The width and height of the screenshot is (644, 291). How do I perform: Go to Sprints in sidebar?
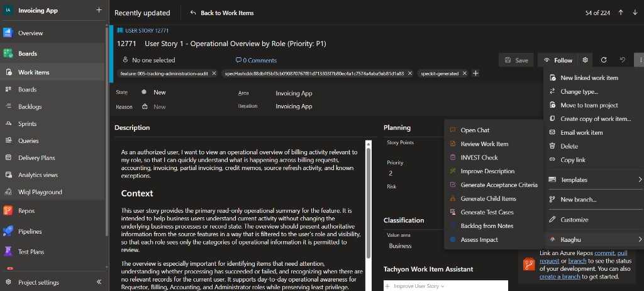pyautogui.click(x=27, y=124)
